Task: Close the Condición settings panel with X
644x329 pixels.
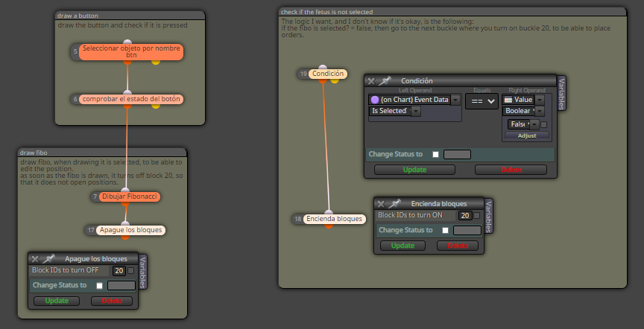Action: click(371, 81)
